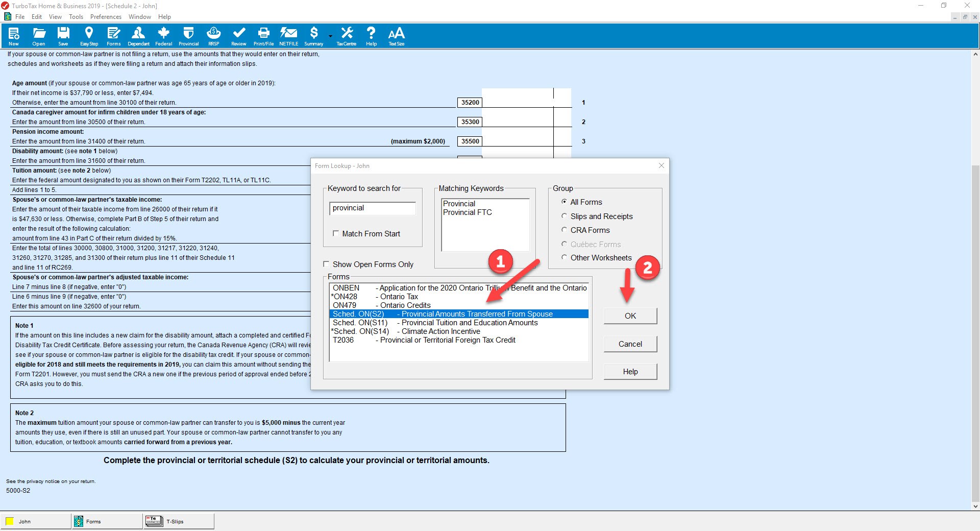Run Review with the checkmark icon
Image resolution: width=980 pixels, height=531 pixels.
[238, 36]
